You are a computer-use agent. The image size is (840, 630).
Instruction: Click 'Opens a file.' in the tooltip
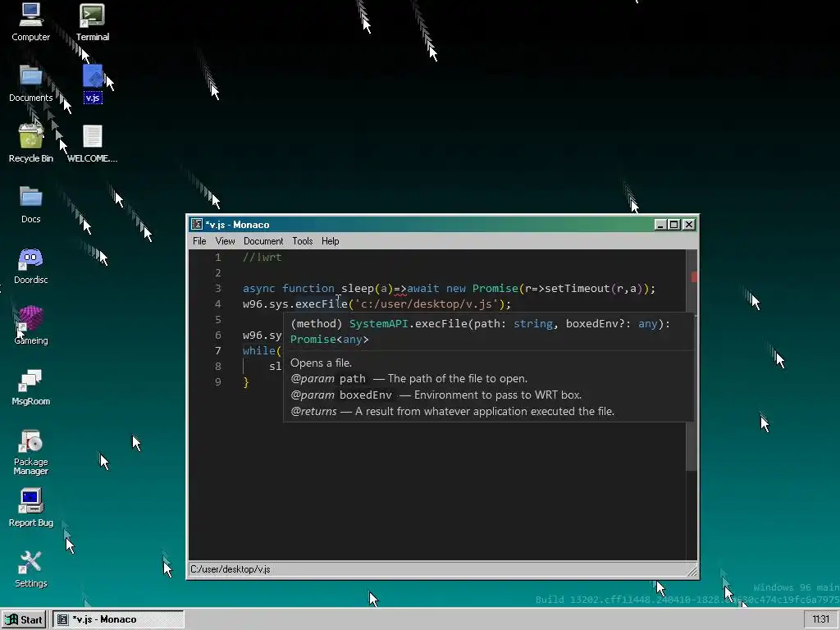[x=321, y=363]
